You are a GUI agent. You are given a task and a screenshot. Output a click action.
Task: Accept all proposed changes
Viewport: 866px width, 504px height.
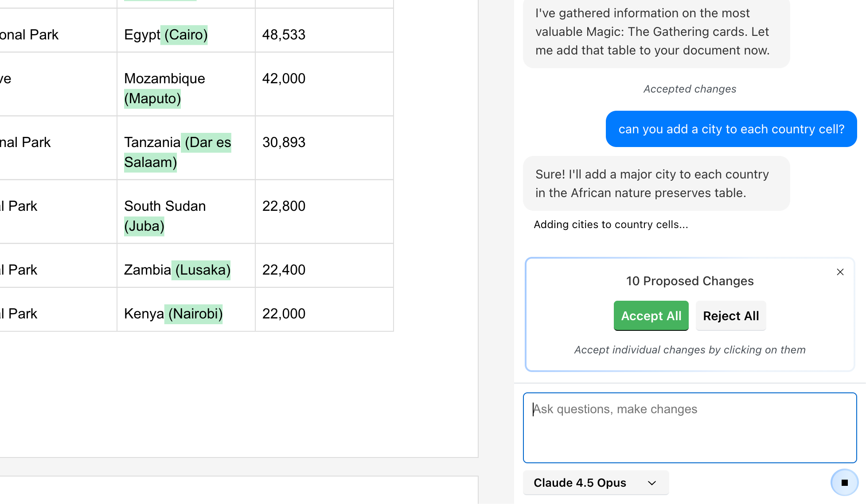point(651,316)
